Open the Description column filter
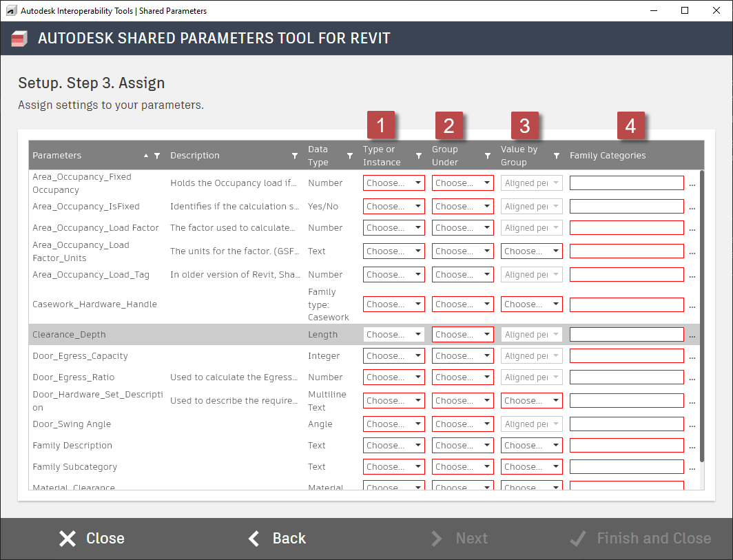Image resolution: width=733 pixels, height=560 pixels. point(295,156)
